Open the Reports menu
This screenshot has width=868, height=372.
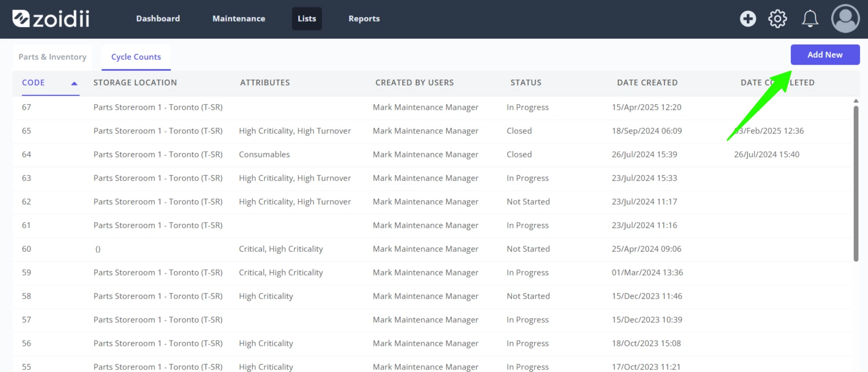pos(364,19)
